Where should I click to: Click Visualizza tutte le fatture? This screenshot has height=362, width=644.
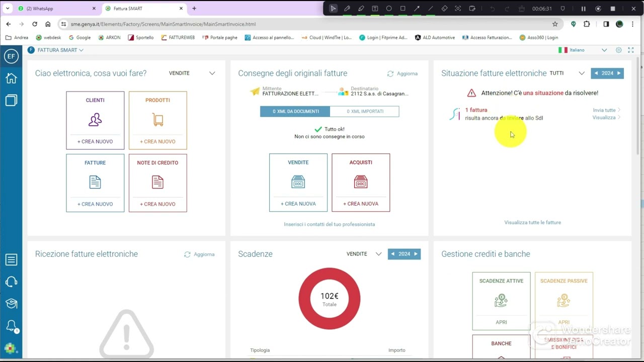coord(532,222)
